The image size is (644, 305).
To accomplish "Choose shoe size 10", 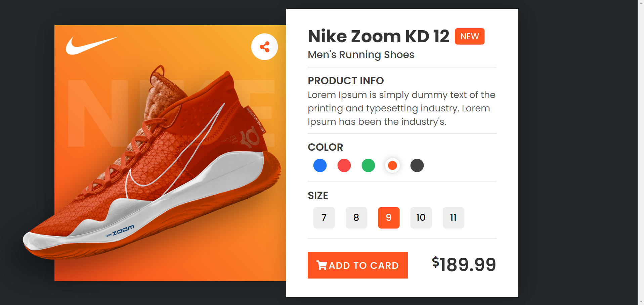I will pyautogui.click(x=421, y=218).
